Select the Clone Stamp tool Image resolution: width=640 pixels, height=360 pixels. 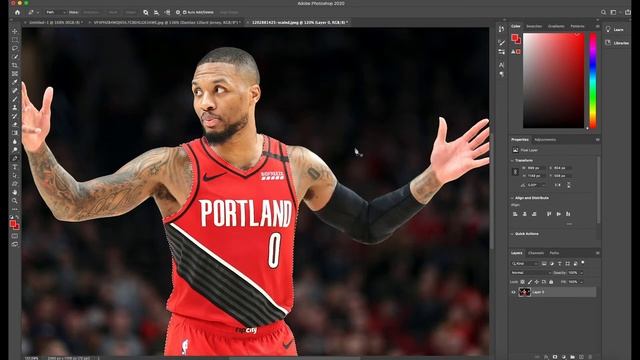pyautogui.click(x=15, y=108)
